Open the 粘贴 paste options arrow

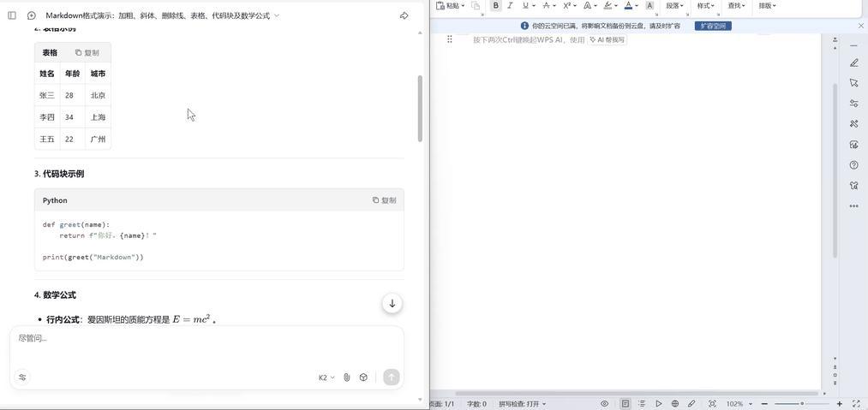tap(463, 5)
